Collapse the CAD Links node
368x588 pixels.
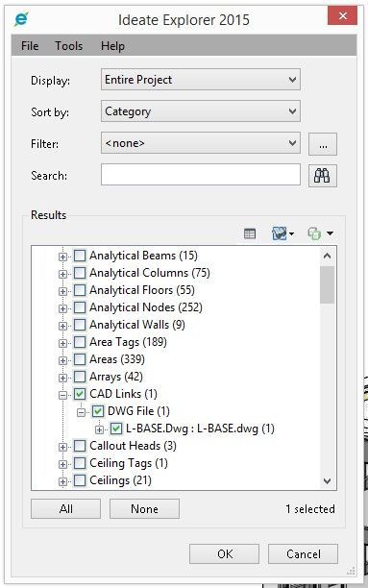62,395
